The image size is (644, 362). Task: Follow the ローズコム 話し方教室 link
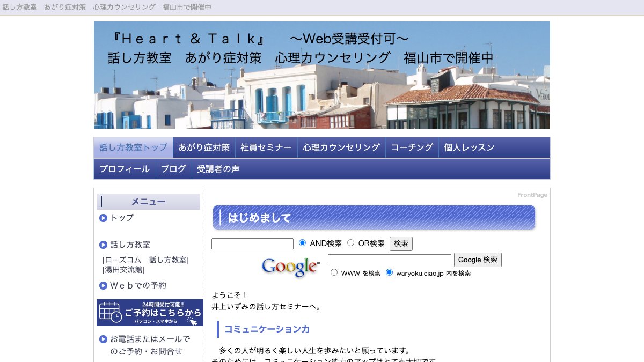(146, 260)
